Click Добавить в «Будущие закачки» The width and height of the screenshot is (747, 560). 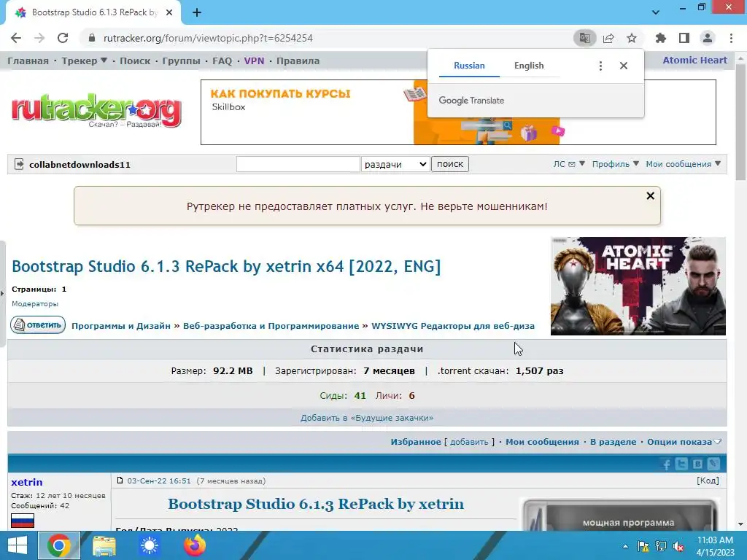click(367, 418)
